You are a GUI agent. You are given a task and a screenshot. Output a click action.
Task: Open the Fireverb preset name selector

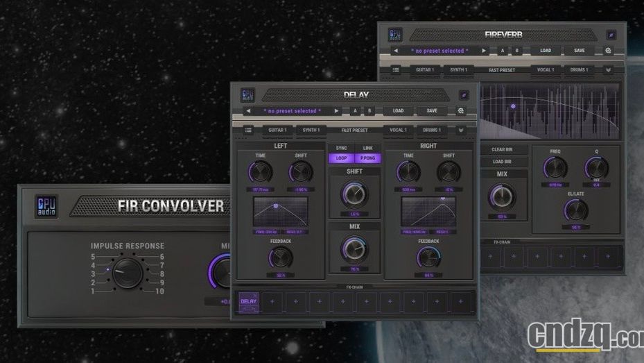[440, 51]
